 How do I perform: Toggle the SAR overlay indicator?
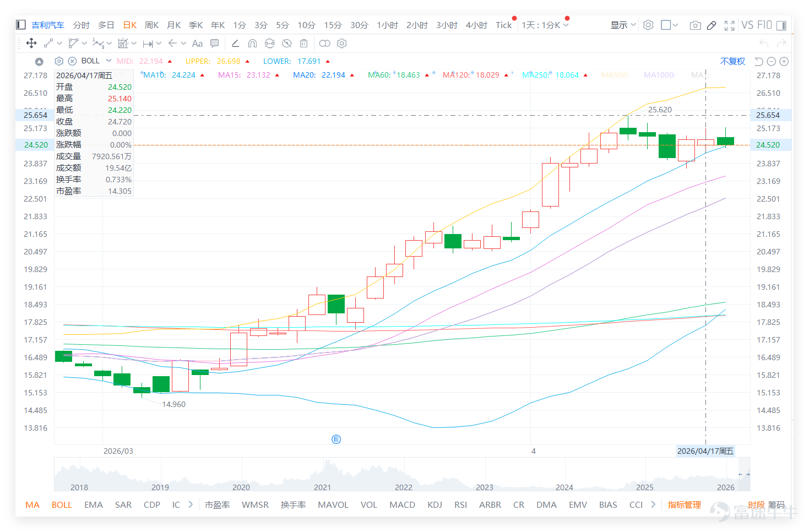[x=123, y=504]
